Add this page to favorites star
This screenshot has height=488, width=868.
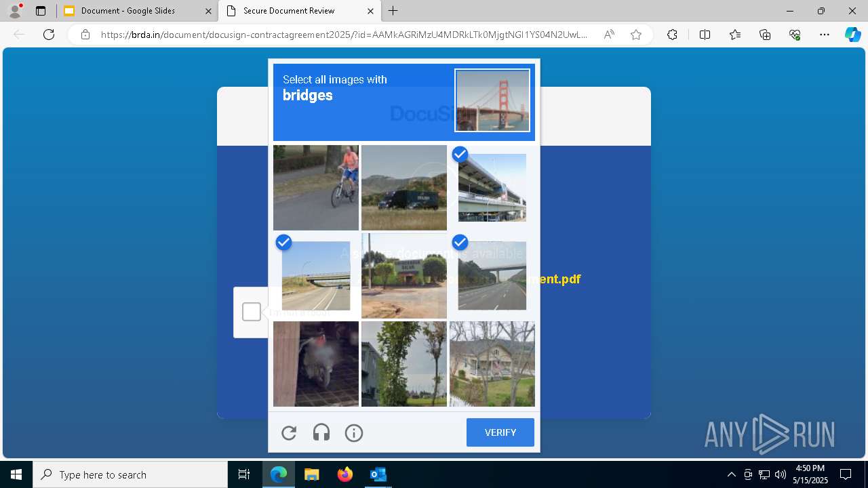pos(636,35)
